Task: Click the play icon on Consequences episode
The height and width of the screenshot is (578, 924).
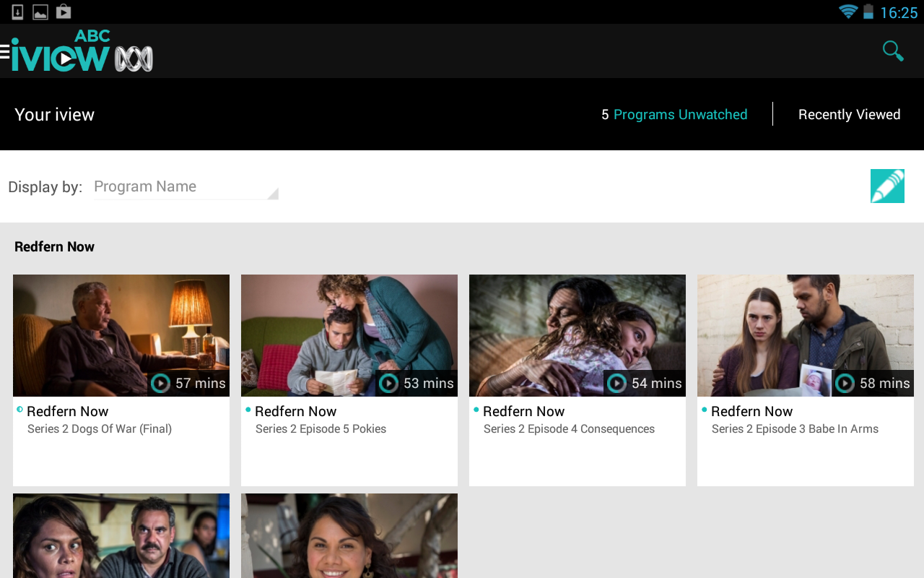Action: (x=616, y=383)
